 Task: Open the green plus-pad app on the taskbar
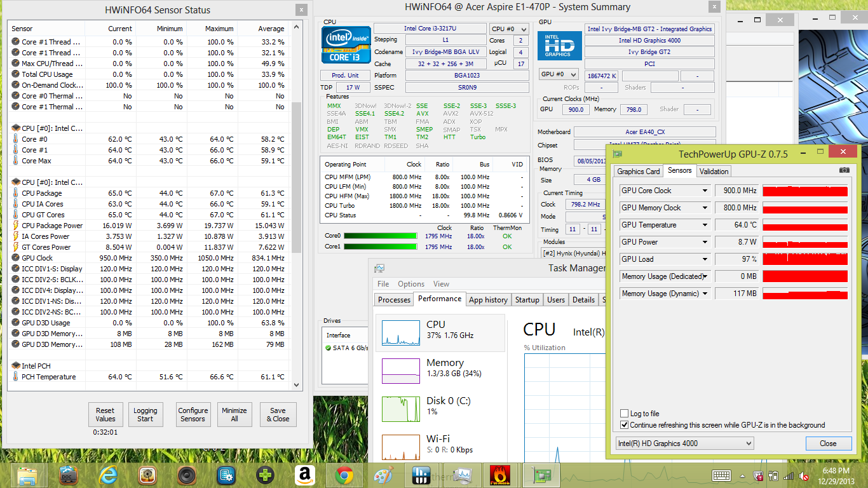click(266, 475)
